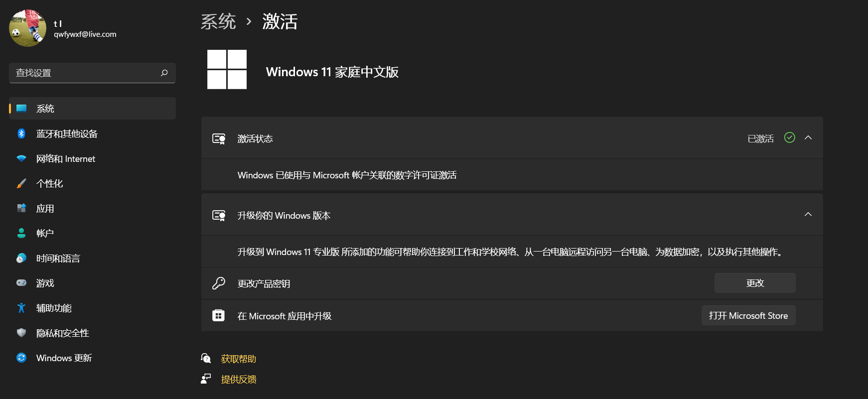Collapse the 激活状态 section chevron
The image size is (868, 399).
pos(808,137)
